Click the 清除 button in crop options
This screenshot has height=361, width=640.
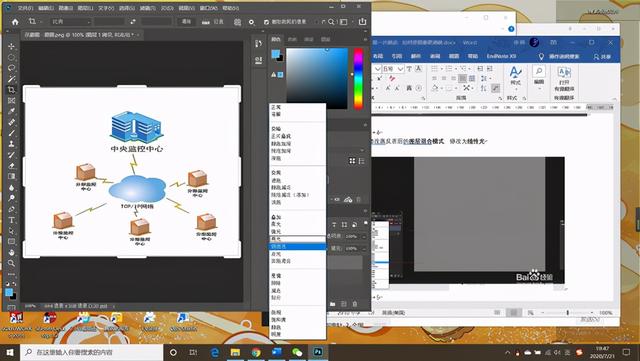point(186,22)
